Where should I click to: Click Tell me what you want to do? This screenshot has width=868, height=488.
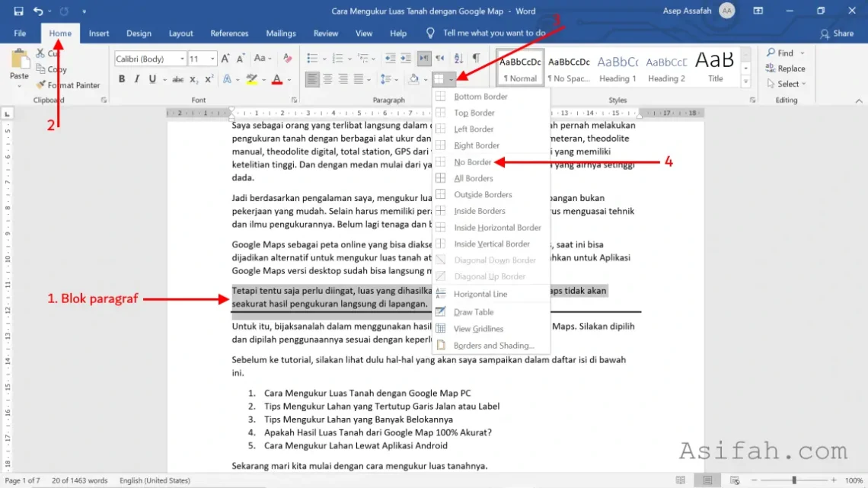494,33
